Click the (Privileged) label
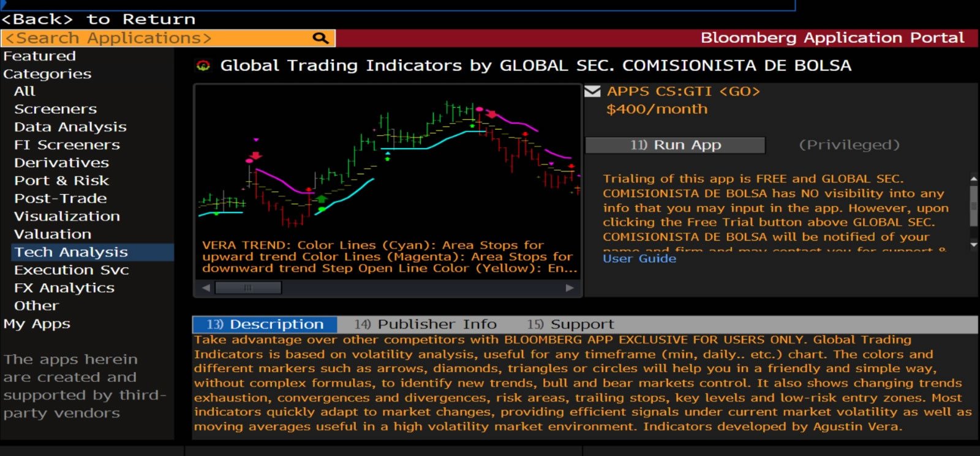This screenshot has height=456, width=980. (849, 145)
